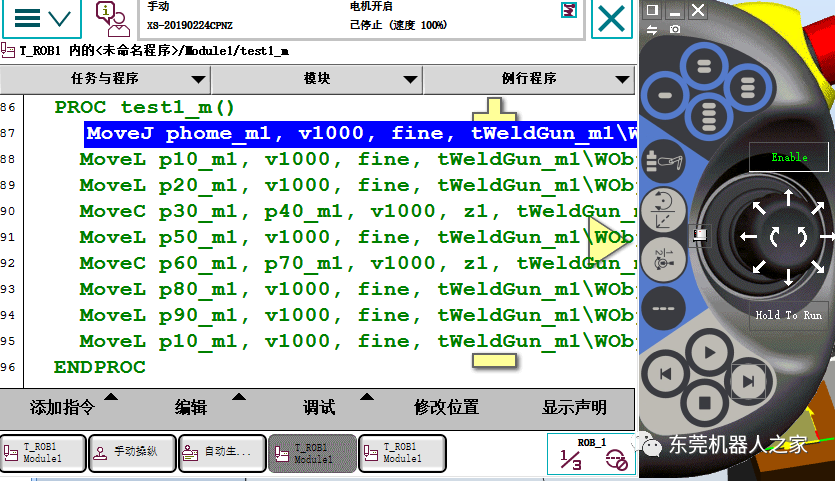Open the ROB_1 quickset menu button
835x481 pixels.
click(x=592, y=453)
